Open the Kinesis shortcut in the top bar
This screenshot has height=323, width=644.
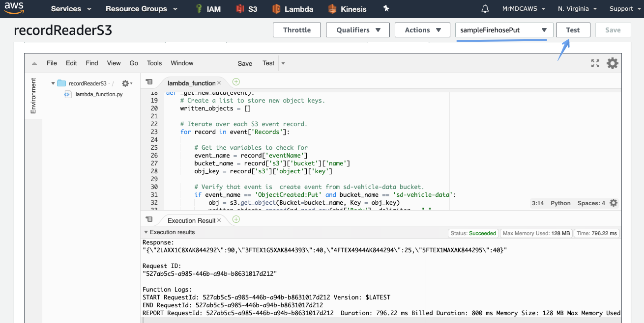(x=347, y=9)
